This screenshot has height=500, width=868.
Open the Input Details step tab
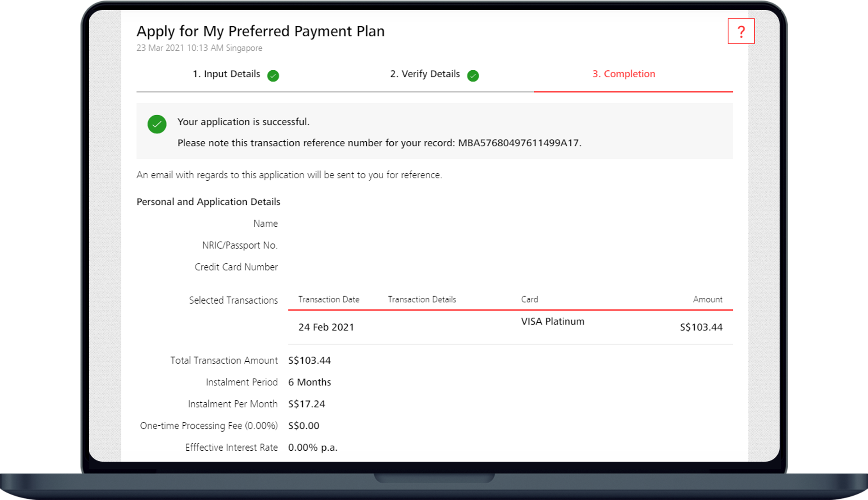tap(226, 74)
